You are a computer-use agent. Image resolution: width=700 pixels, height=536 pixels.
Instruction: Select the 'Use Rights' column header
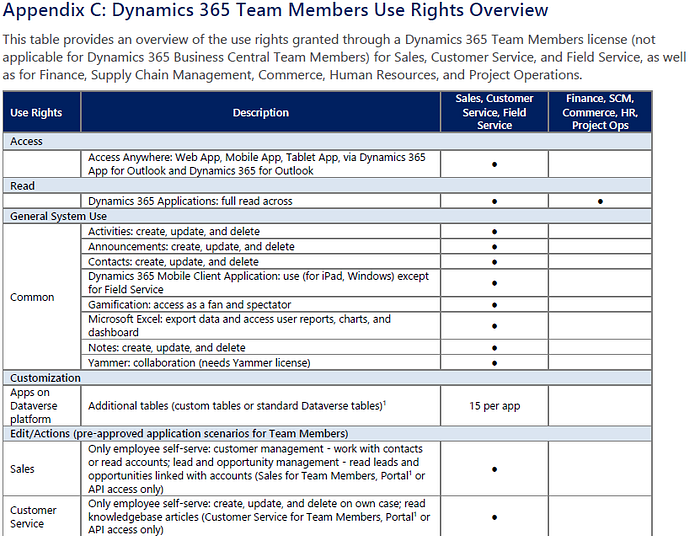pos(42,112)
